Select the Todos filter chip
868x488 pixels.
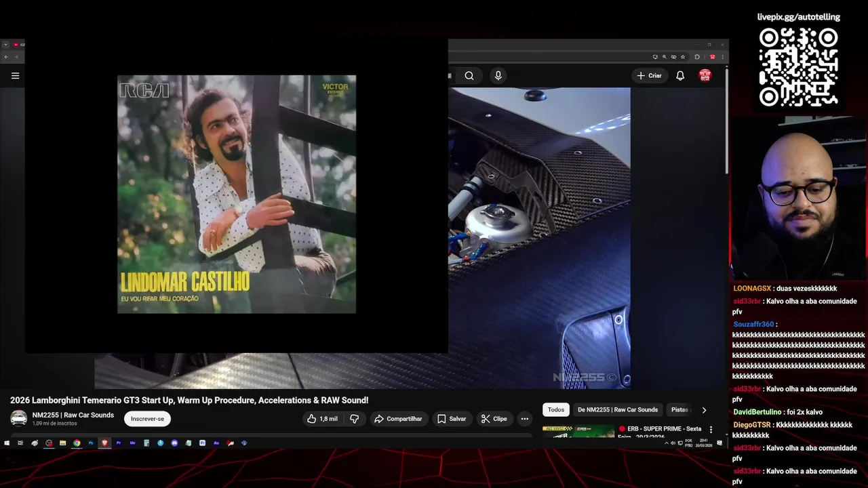[x=556, y=409]
